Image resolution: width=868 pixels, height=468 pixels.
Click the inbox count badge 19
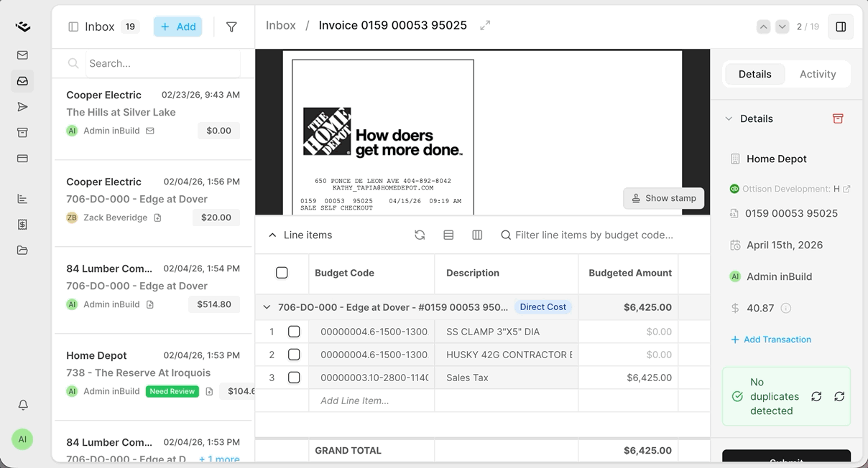(x=130, y=27)
